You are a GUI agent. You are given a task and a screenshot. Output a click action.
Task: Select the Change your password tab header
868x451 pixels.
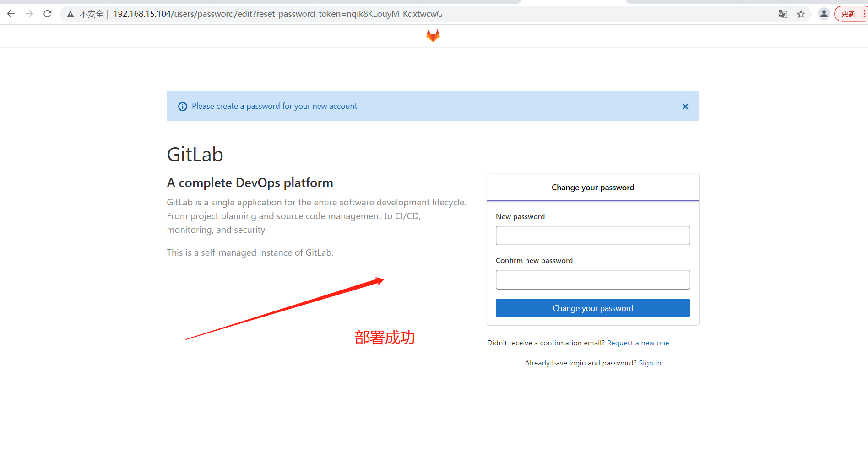tap(593, 188)
